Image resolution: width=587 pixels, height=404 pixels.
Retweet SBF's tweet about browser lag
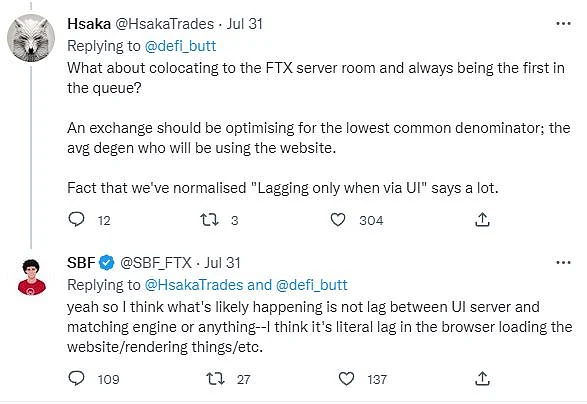point(216,379)
